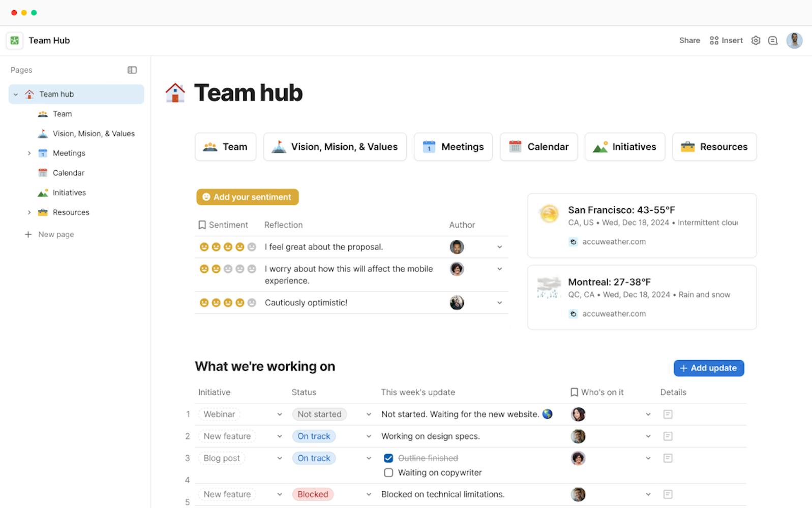Open the comments icon in header
Image resolution: width=812 pixels, height=508 pixels.
click(773, 41)
